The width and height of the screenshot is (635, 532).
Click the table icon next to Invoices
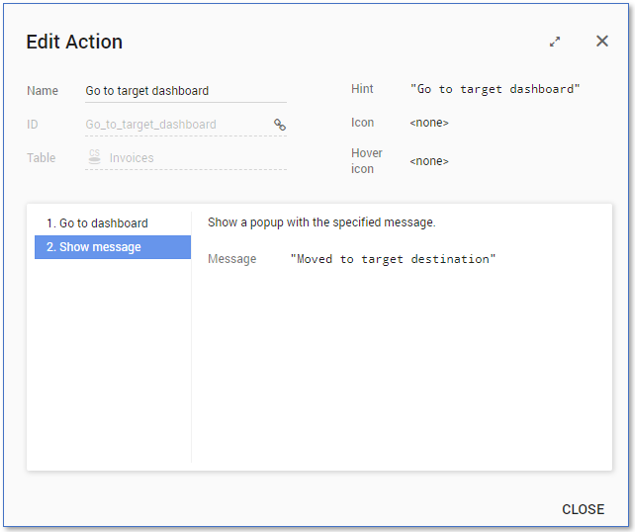click(x=95, y=157)
